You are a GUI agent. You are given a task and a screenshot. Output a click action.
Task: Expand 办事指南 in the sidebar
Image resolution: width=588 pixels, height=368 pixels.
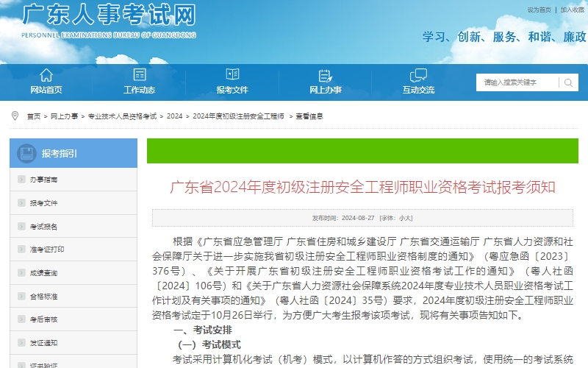pos(44,180)
